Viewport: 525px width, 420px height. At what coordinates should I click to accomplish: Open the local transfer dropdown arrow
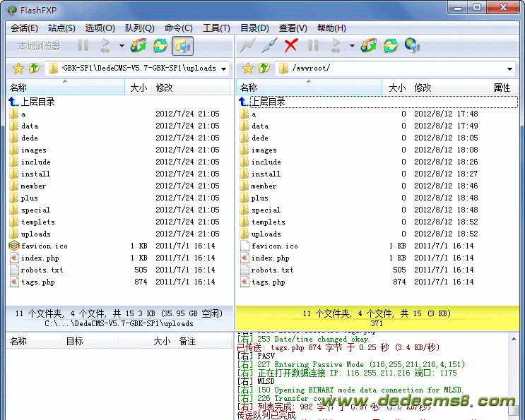tap(122, 46)
